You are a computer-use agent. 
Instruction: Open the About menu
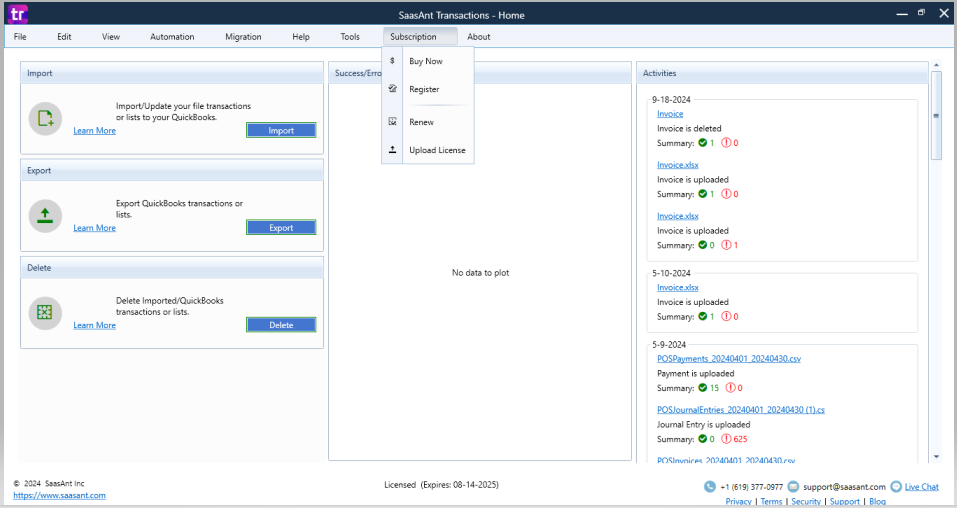(478, 37)
